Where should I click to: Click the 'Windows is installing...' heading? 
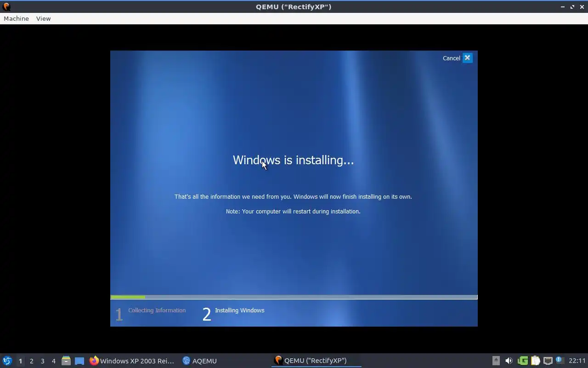pyautogui.click(x=293, y=160)
